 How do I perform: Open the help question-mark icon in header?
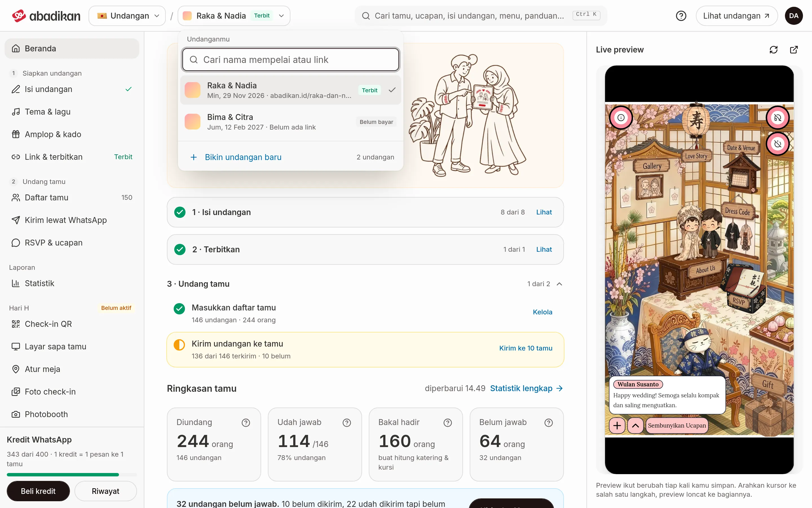(681, 16)
